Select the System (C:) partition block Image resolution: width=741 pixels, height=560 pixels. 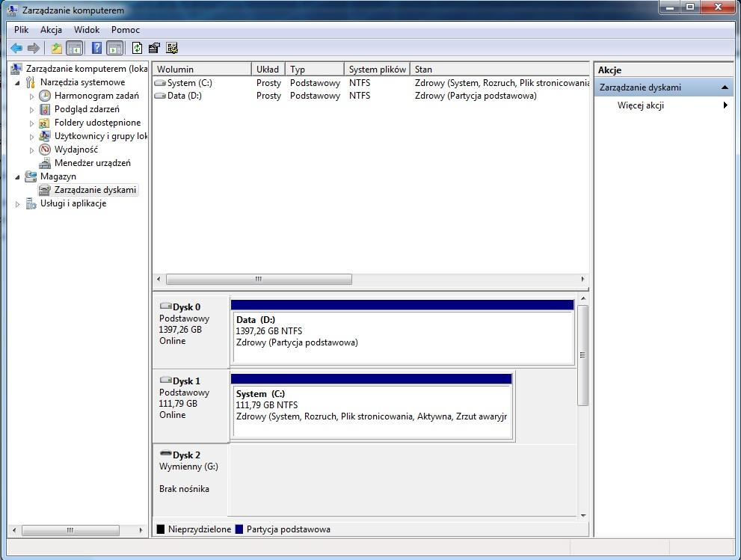point(372,407)
